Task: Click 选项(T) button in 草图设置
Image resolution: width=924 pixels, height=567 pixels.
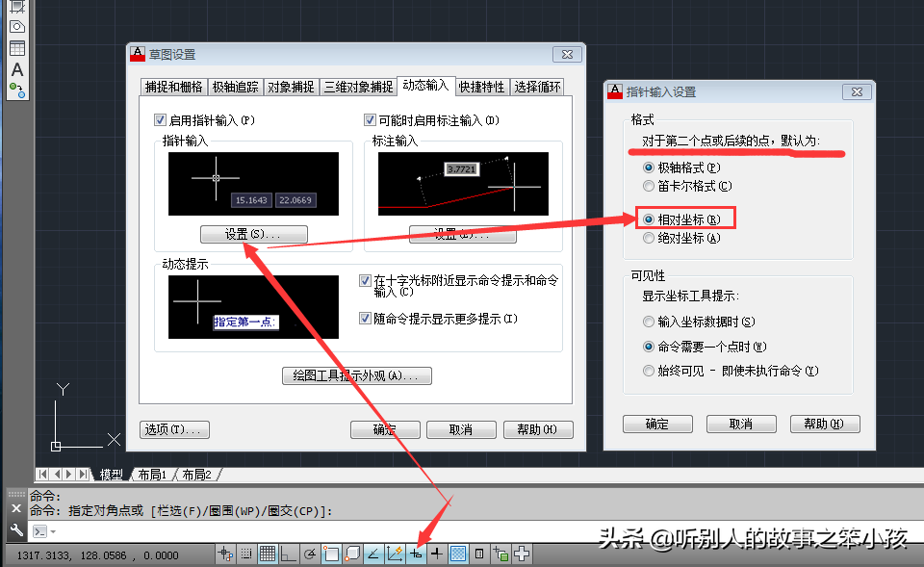Action: coord(174,429)
